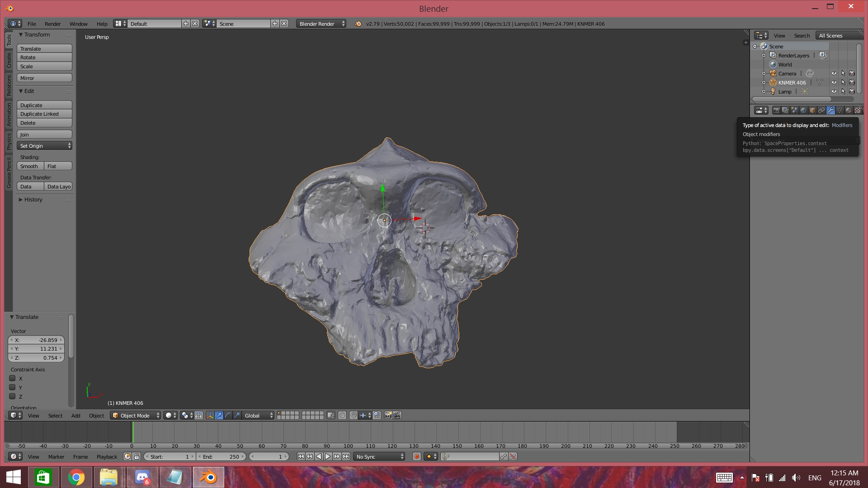Image resolution: width=868 pixels, height=488 pixels.
Task: Toggle viewport visibility of Camera
Action: 834,73
